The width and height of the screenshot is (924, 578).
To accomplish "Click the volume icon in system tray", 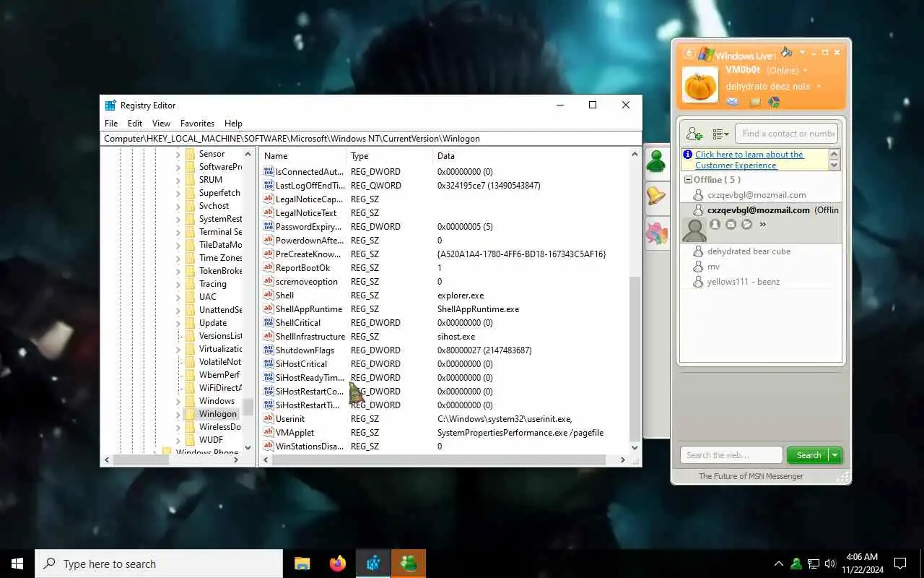I will tap(830, 564).
